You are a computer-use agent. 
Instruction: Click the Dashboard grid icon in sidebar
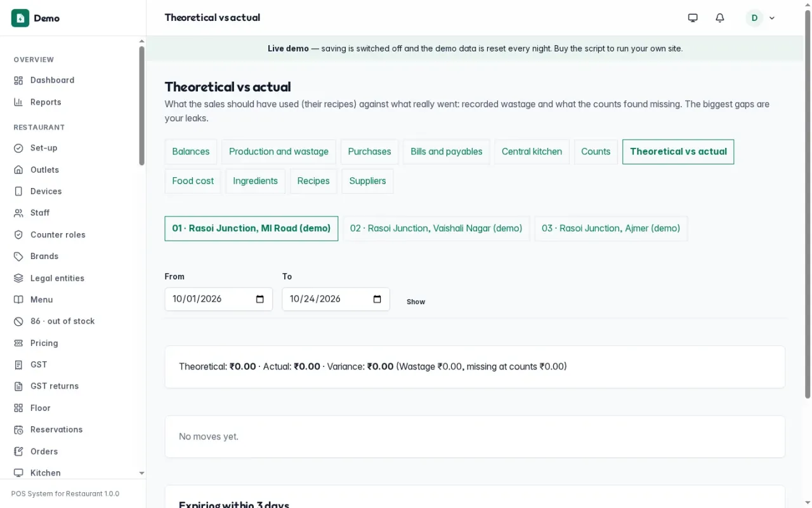pos(18,81)
